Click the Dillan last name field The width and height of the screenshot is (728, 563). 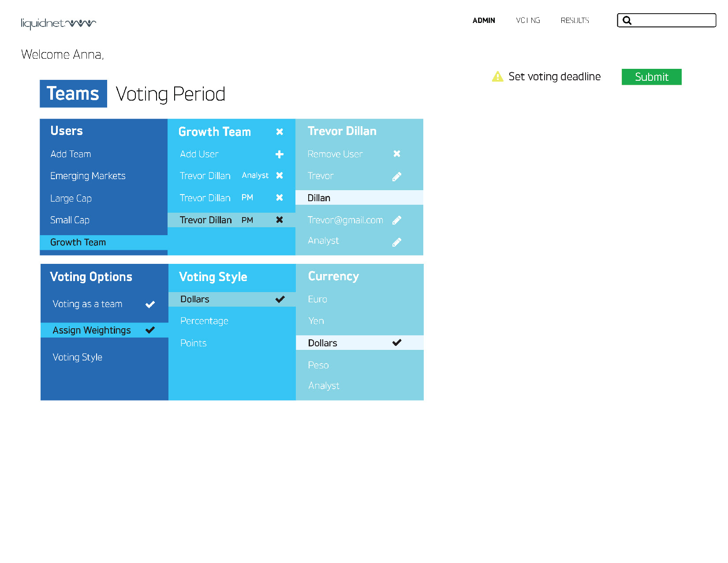pos(359,198)
